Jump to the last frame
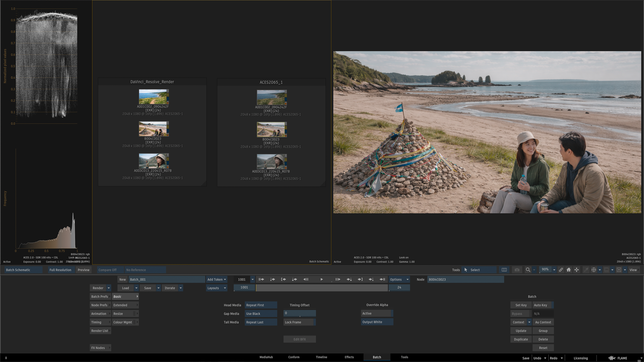Screen dimensions: 644x362 382,279
